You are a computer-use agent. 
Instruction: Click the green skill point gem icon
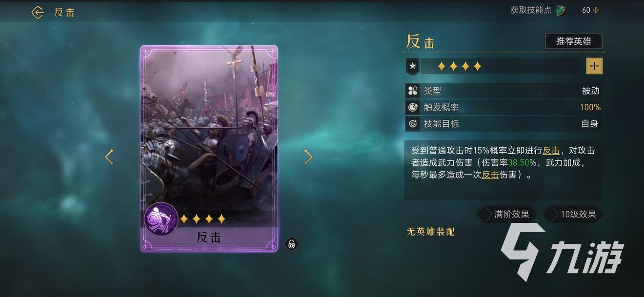[x=562, y=10]
